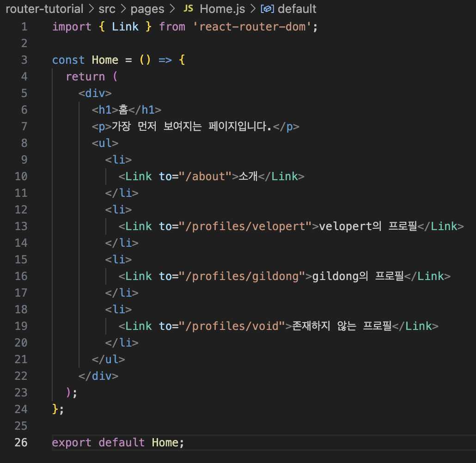Click the return keyword on line 4
Viewport: 476px width, 463px height.
[85, 77]
